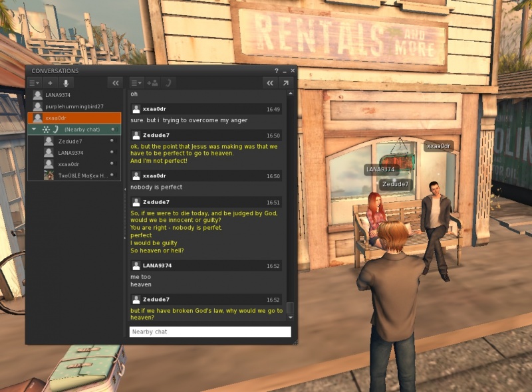
Task: Start a voice call with the phone icon
Action: point(168,83)
